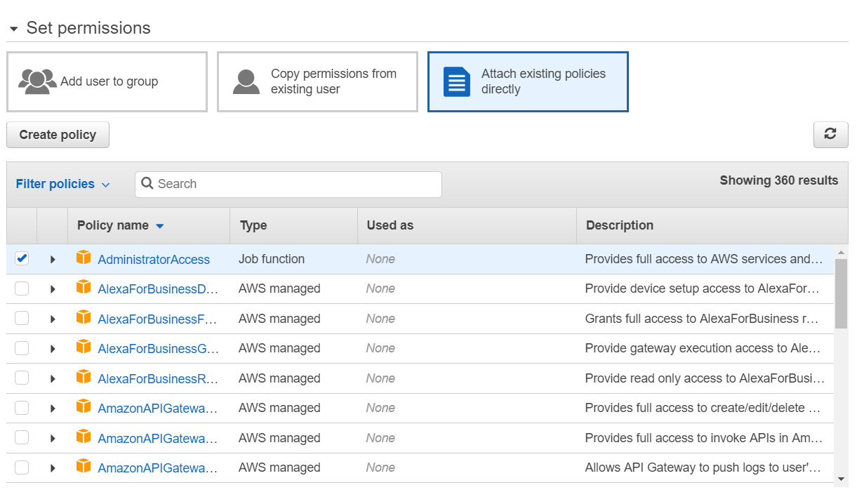The height and width of the screenshot is (504, 864).
Task: Focus the policy Search input field
Action: coord(288,184)
